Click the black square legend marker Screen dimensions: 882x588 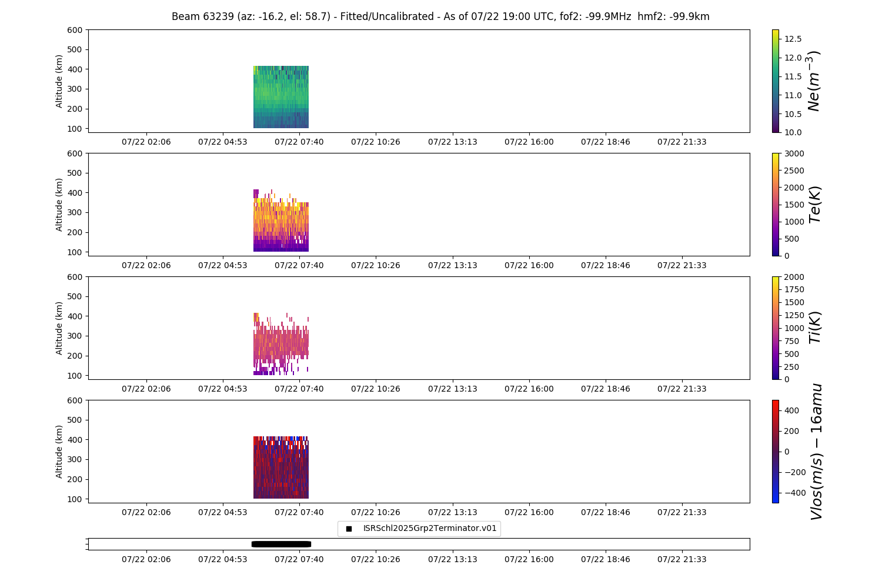pyautogui.click(x=349, y=529)
